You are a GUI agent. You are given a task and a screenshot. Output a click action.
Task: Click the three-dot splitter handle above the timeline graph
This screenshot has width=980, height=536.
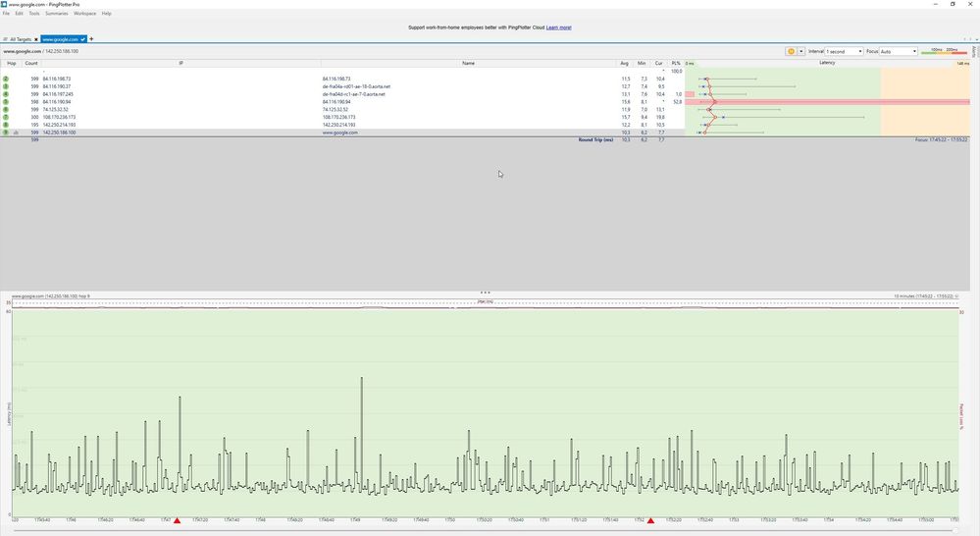(486, 293)
